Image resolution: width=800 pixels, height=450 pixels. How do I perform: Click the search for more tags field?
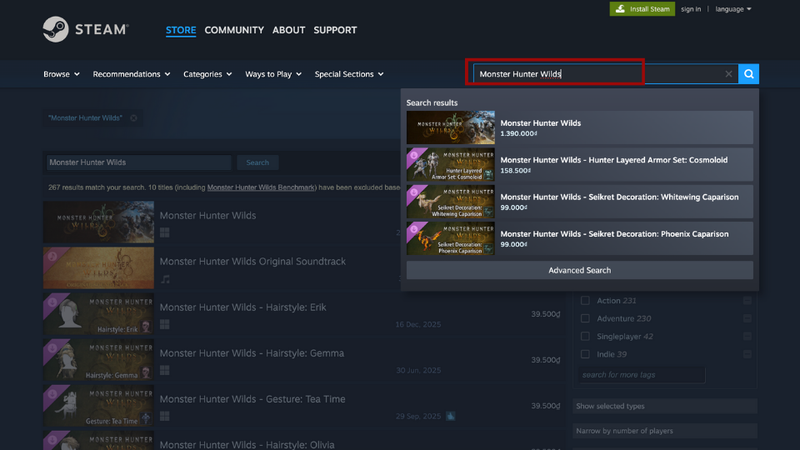[642, 375]
